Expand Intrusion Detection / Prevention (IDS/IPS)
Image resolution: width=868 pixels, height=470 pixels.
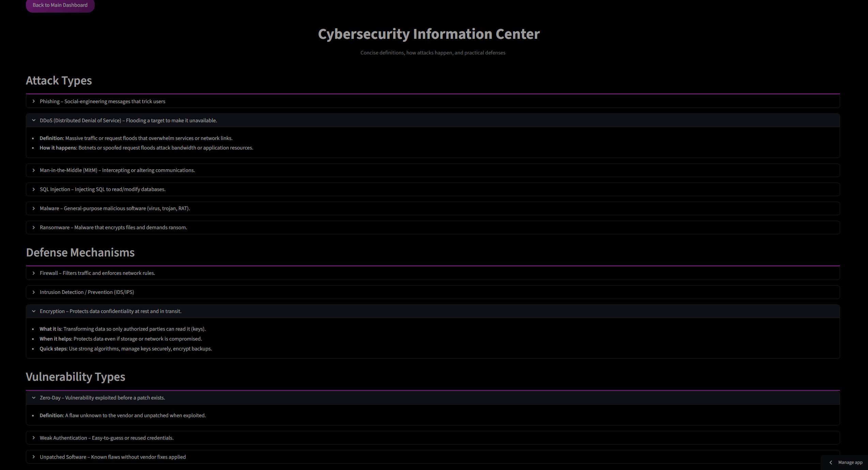click(433, 292)
